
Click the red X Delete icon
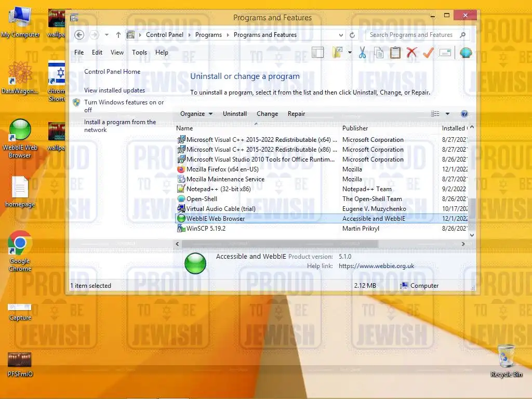411,52
